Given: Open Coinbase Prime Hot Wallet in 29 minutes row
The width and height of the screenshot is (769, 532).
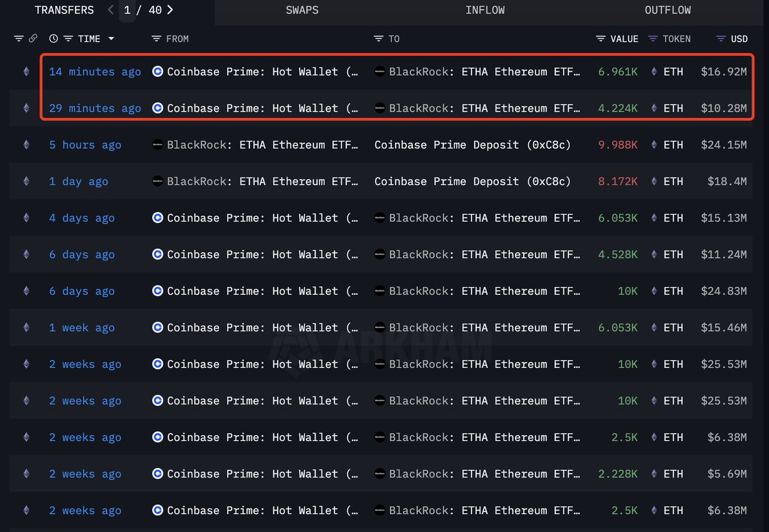Looking at the screenshot, I should click(262, 108).
